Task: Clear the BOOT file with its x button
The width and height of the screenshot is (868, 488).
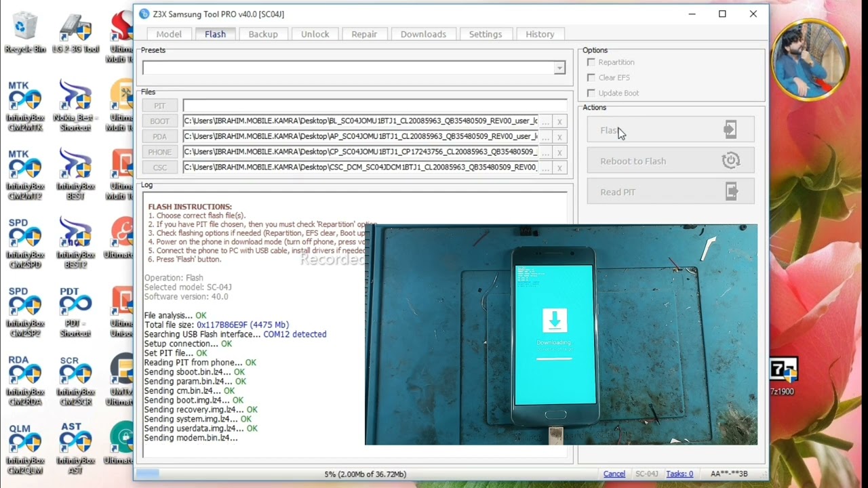Action: [x=559, y=121]
